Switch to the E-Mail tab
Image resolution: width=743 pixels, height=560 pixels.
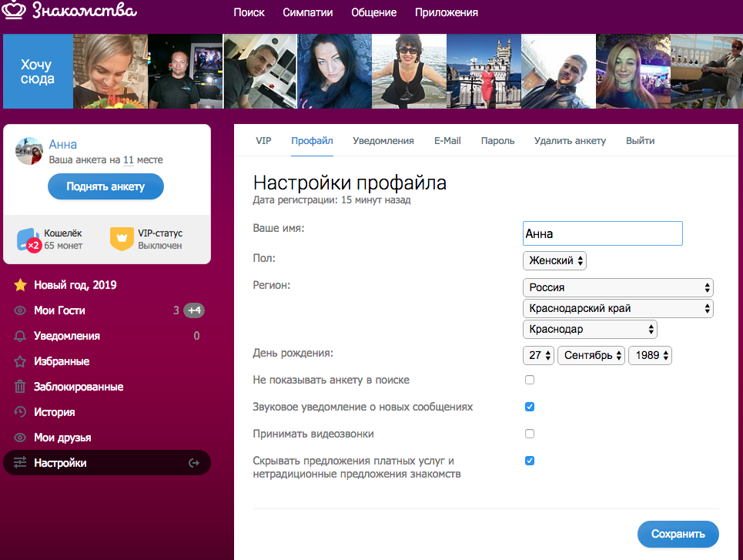point(447,141)
